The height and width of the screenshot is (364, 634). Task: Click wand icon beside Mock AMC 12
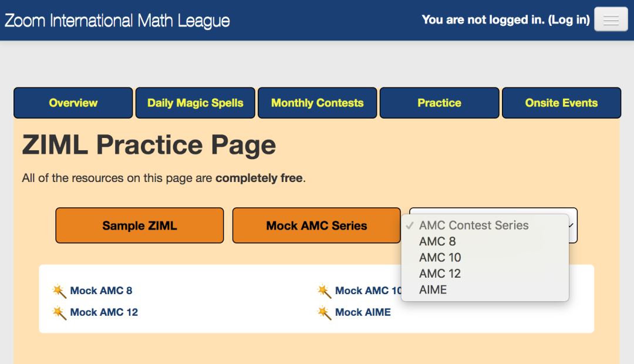click(59, 313)
